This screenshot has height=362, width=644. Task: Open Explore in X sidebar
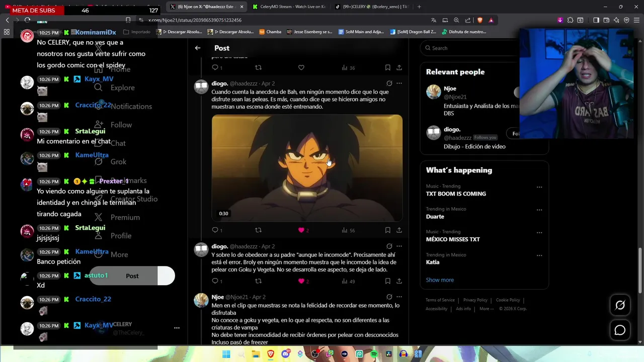[115, 87]
